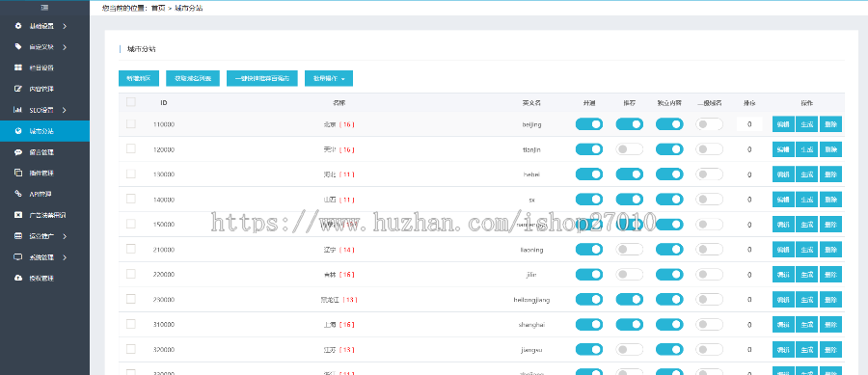Tick the select-all checkbox in table header

pyautogui.click(x=130, y=102)
